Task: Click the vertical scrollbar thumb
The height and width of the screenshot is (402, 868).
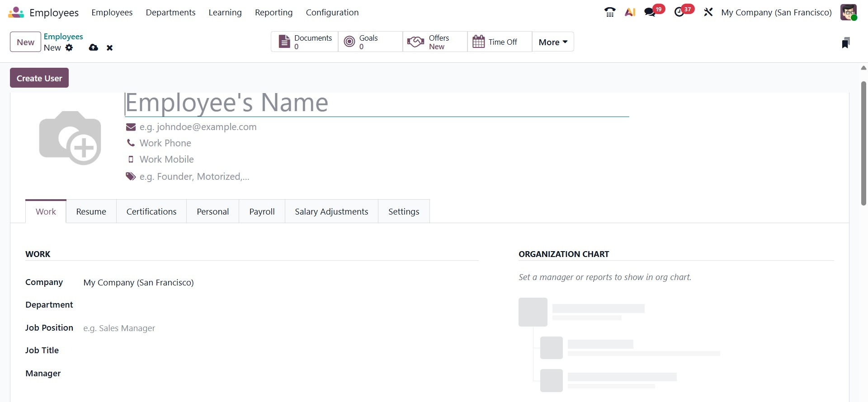Action: click(x=863, y=143)
